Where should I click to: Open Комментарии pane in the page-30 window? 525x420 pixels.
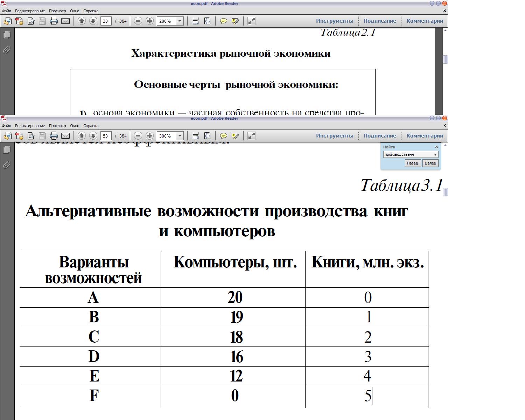[x=425, y=21]
